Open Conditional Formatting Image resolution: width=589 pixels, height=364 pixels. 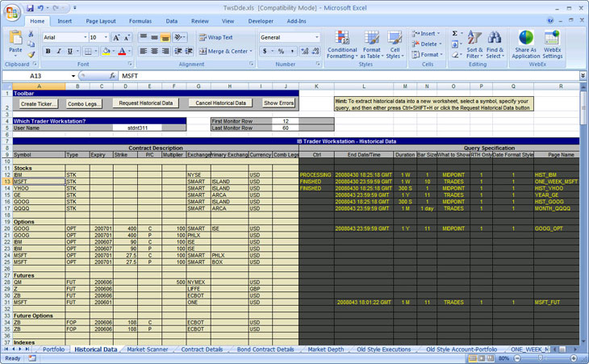342,44
